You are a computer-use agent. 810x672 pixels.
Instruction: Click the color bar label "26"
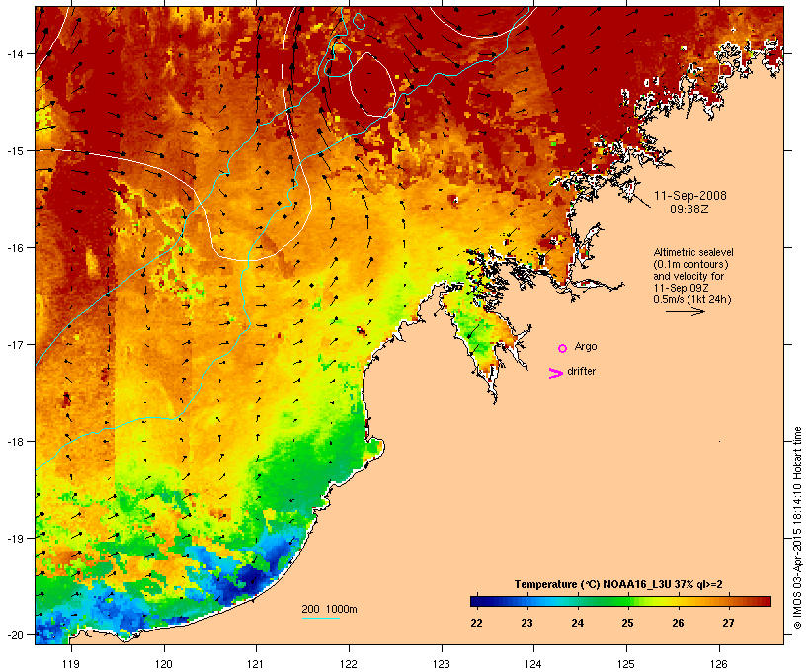coord(678,623)
